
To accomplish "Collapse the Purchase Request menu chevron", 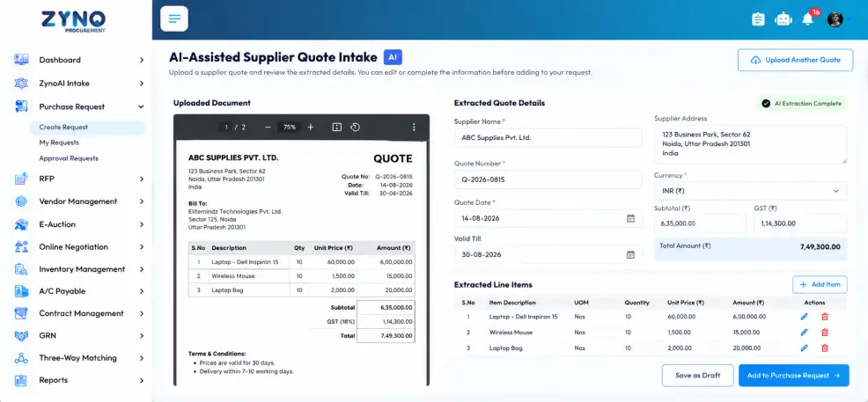I will (141, 106).
